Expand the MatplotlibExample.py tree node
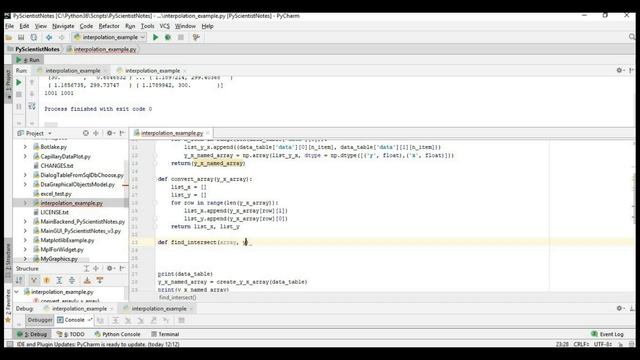640x360 pixels. pos(25,240)
